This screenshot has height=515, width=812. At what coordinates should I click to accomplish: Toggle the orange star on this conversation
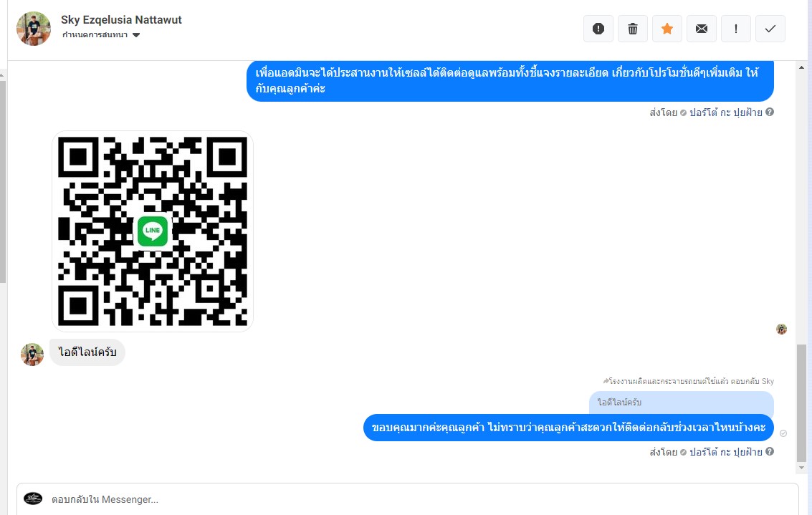[x=667, y=29]
